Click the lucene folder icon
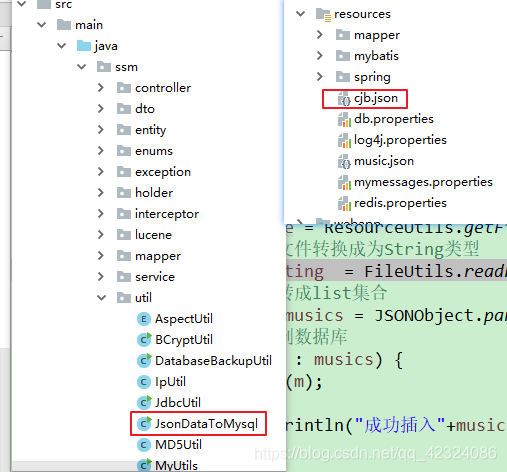 point(124,235)
